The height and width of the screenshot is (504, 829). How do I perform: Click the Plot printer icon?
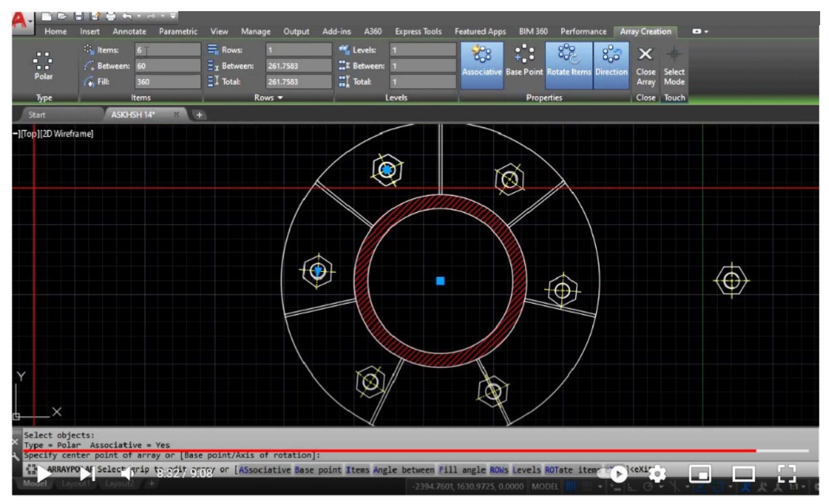coord(110,16)
